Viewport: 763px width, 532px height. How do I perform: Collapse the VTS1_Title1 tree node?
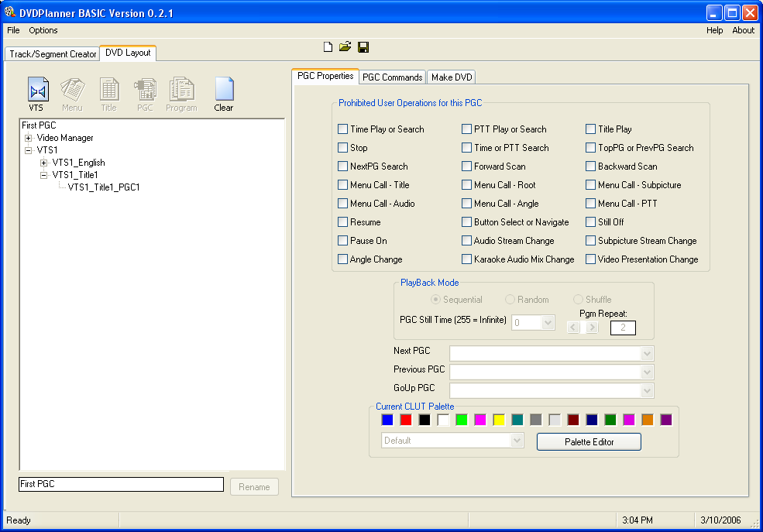(x=44, y=175)
